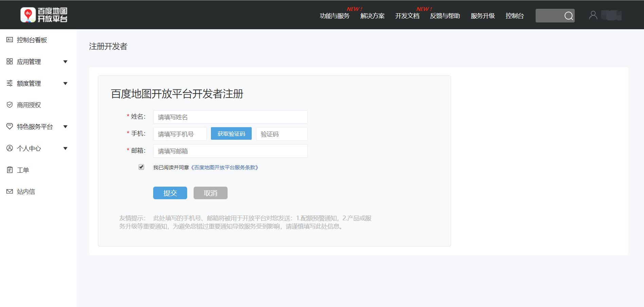Click the user profile avatar icon
This screenshot has width=644, height=307.
coord(593,15)
